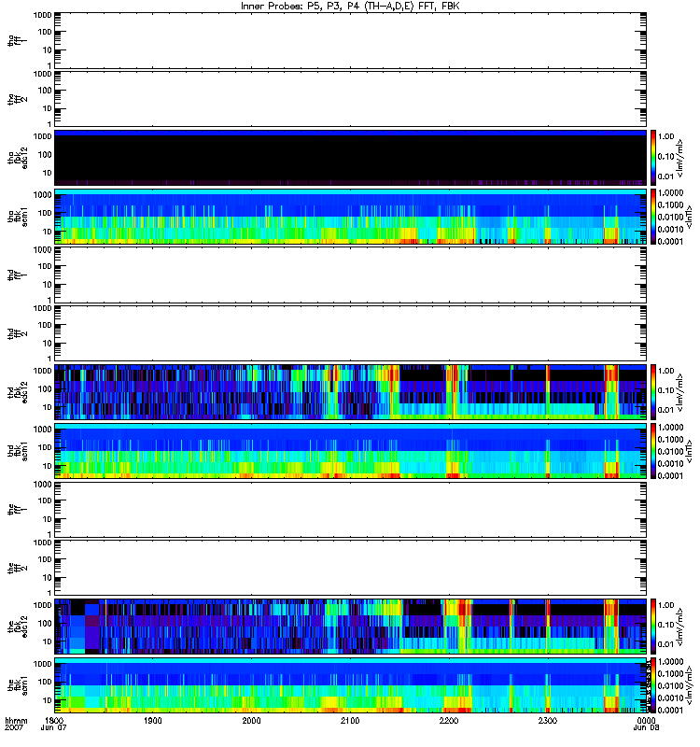Click the 'tha fft 2' y-axis title
The image size is (700, 747).
[x=17, y=99]
